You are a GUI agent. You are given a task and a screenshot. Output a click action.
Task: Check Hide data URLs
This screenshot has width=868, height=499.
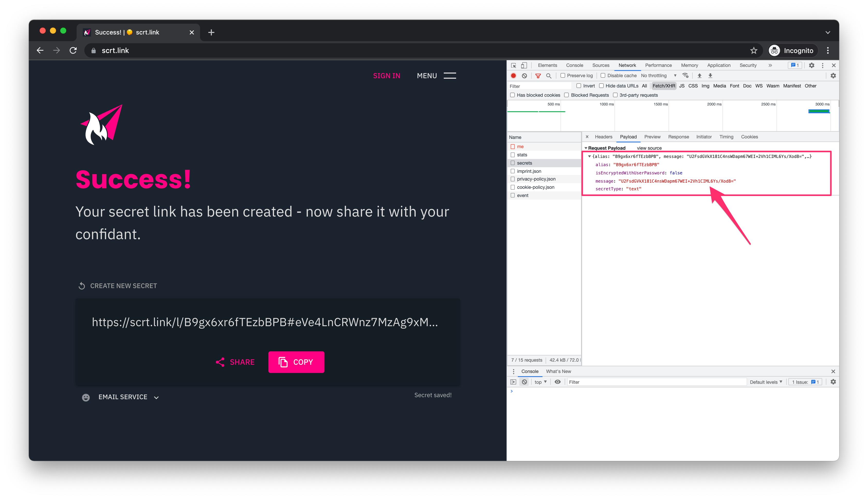click(601, 86)
